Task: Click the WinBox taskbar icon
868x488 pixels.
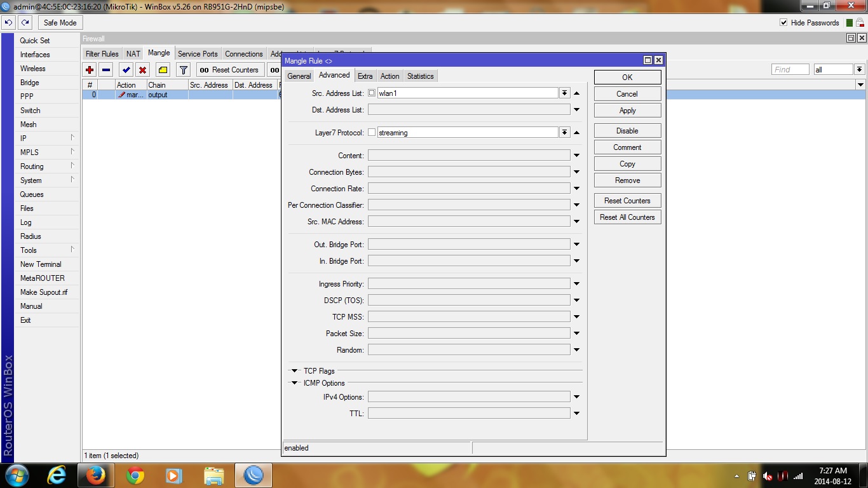Action: coord(254,475)
